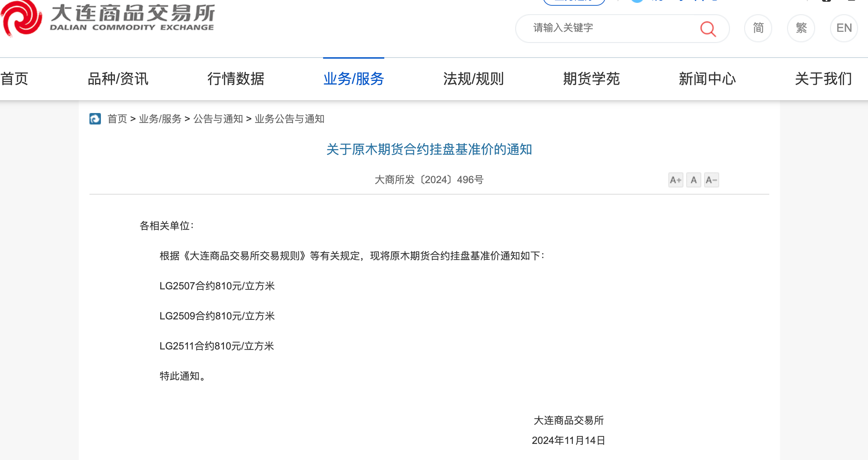This screenshot has width=868, height=460.
Task: Click the blue breadcrumb home icon
Action: (95, 119)
